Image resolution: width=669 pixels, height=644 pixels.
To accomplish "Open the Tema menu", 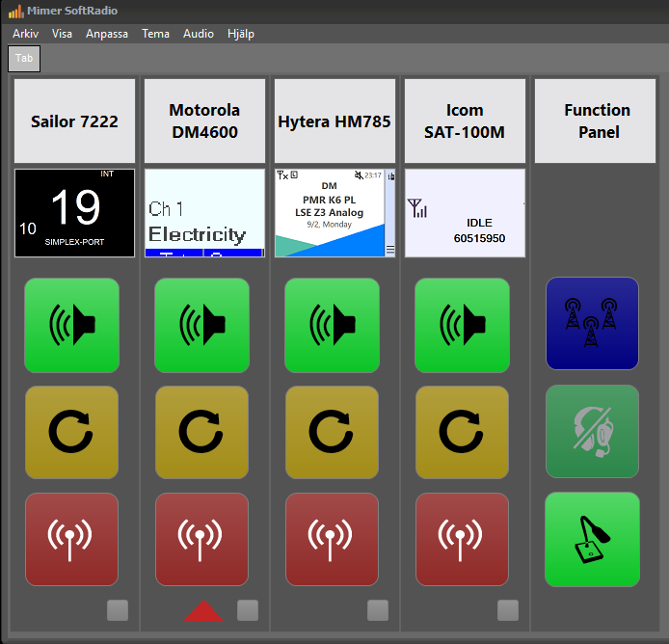I will 155,34.
